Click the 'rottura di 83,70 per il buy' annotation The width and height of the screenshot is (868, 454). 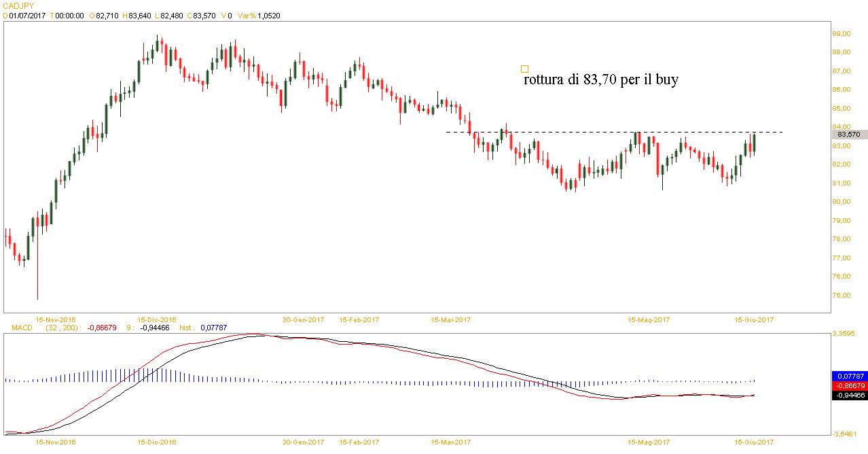(x=601, y=80)
